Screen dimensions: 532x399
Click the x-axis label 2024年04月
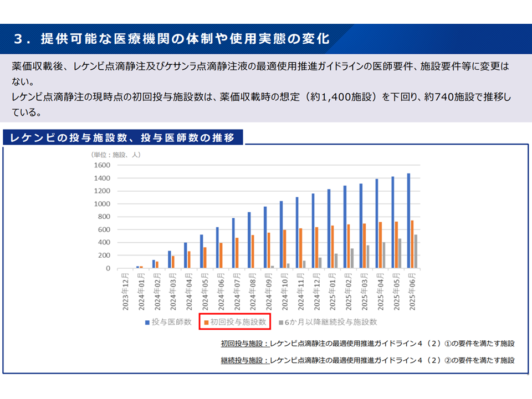click(190, 292)
